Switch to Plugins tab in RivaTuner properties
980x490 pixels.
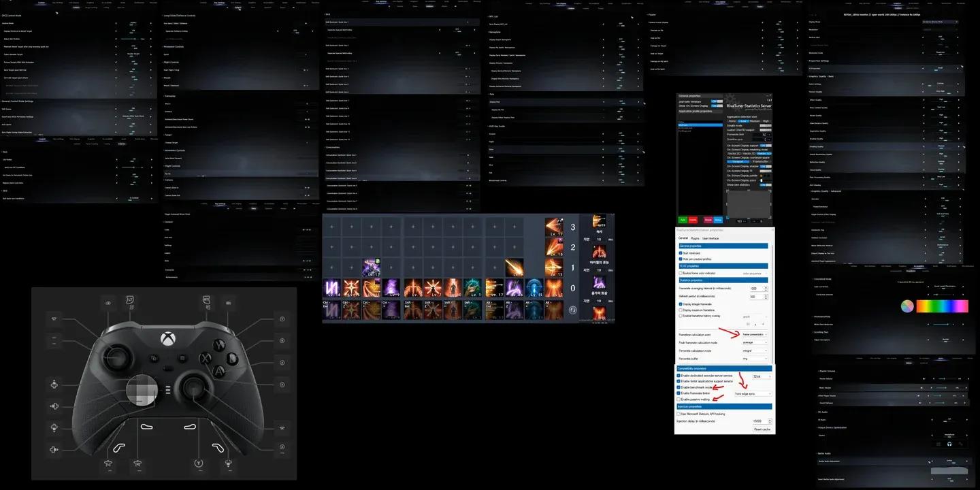[x=695, y=238]
